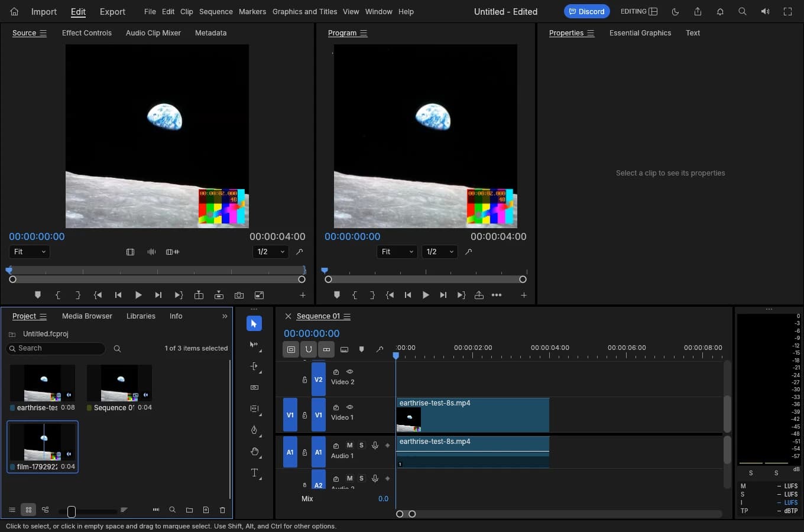The height and width of the screenshot is (532, 804).
Task: Toggle lock on Video 1 track
Action: pyautogui.click(x=304, y=416)
